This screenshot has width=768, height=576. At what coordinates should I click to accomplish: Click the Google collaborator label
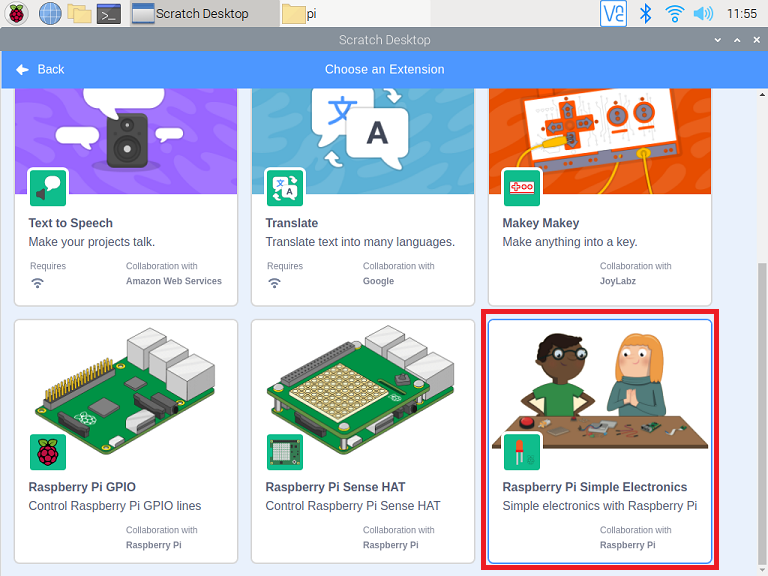(x=379, y=281)
